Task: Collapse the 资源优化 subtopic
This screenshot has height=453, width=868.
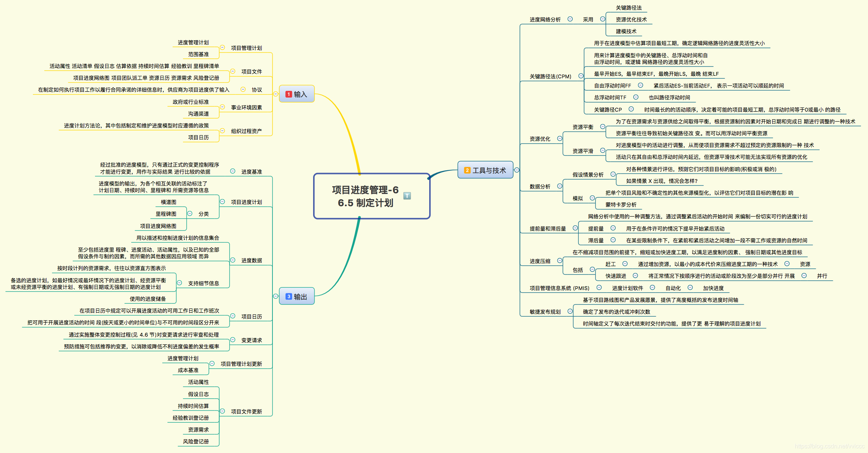Action: pyautogui.click(x=560, y=139)
